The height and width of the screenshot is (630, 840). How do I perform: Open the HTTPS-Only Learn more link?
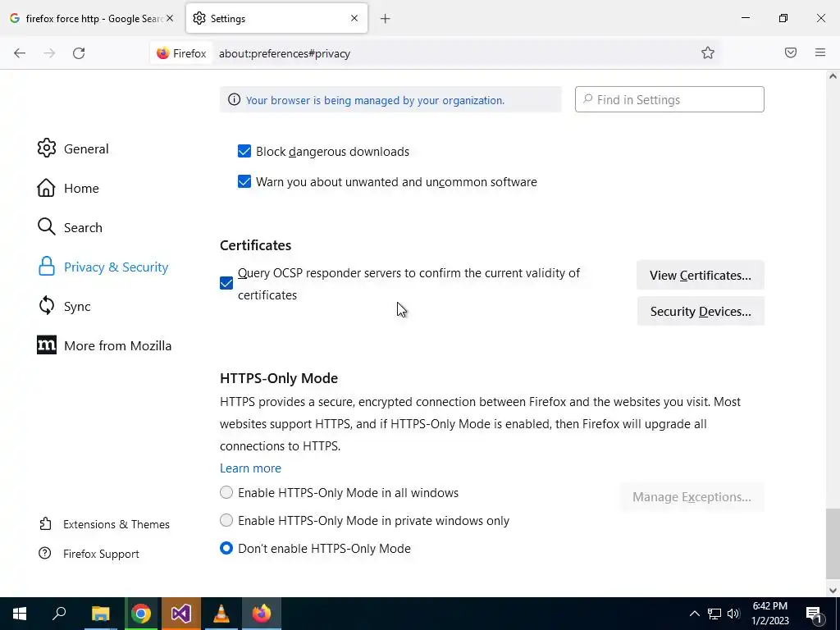pos(250,468)
